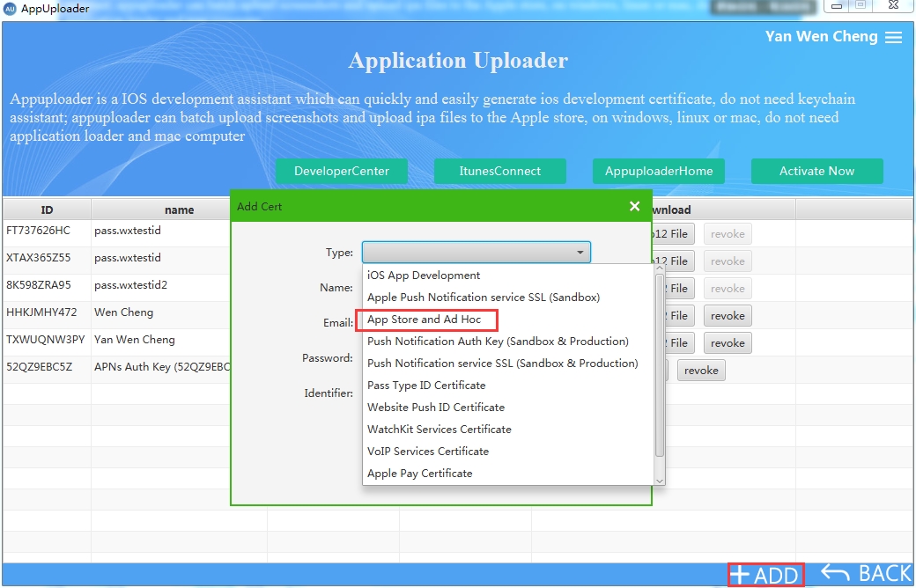Viewport: 916px width, 588px height.
Task: Open the DeveloperCenter button
Action: pos(342,171)
